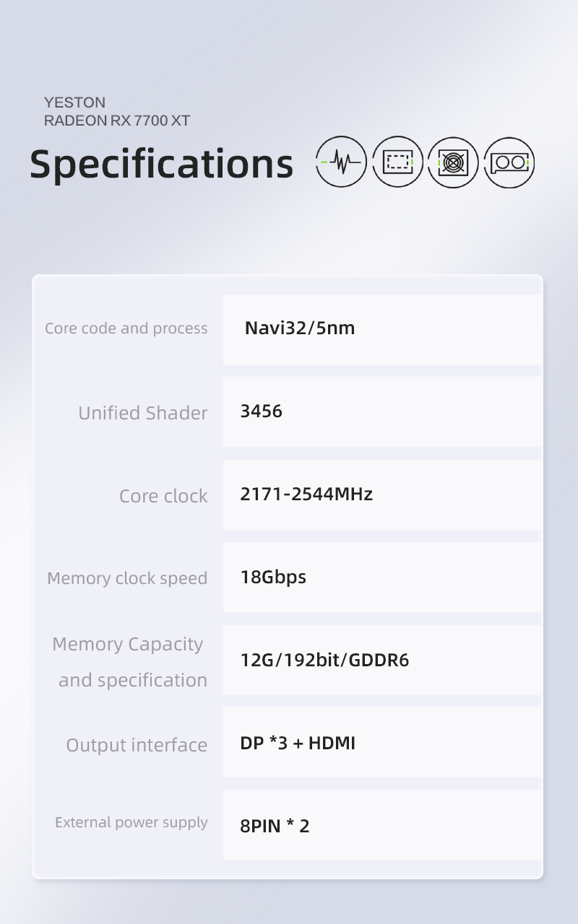Click the RADEON RX 7700 XT model text
Screen dimensions: 578x924
coord(117,121)
